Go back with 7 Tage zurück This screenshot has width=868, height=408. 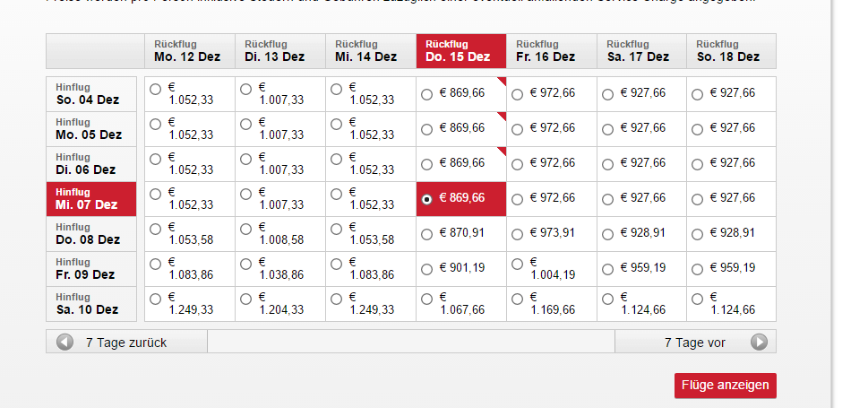(127, 342)
